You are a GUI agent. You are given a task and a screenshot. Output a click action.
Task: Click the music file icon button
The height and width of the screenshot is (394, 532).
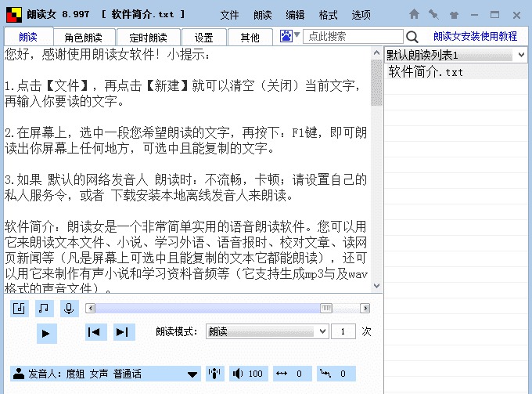pyautogui.click(x=19, y=309)
